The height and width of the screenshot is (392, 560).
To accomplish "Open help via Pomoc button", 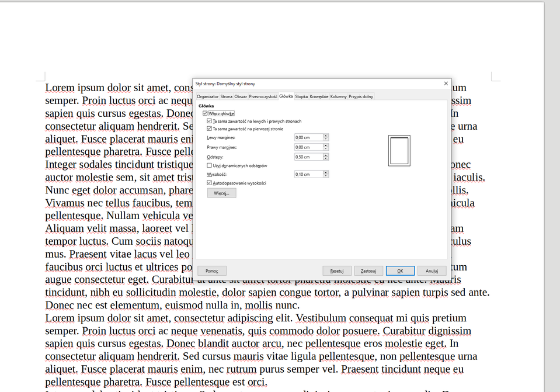I will (x=211, y=270).
